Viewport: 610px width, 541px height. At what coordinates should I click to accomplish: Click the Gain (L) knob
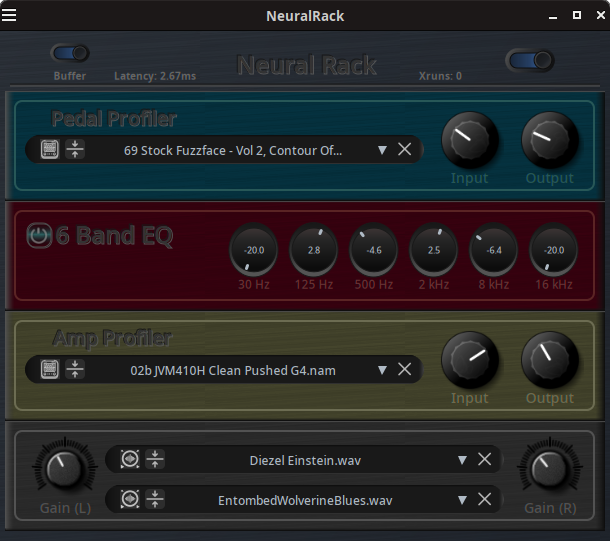pyautogui.click(x=64, y=470)
